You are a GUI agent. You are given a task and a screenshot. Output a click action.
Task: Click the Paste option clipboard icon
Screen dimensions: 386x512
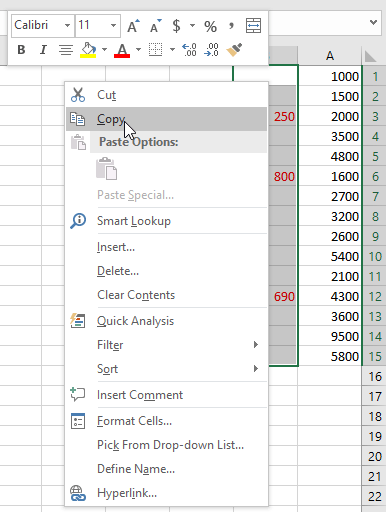click(x=107, y=168)
